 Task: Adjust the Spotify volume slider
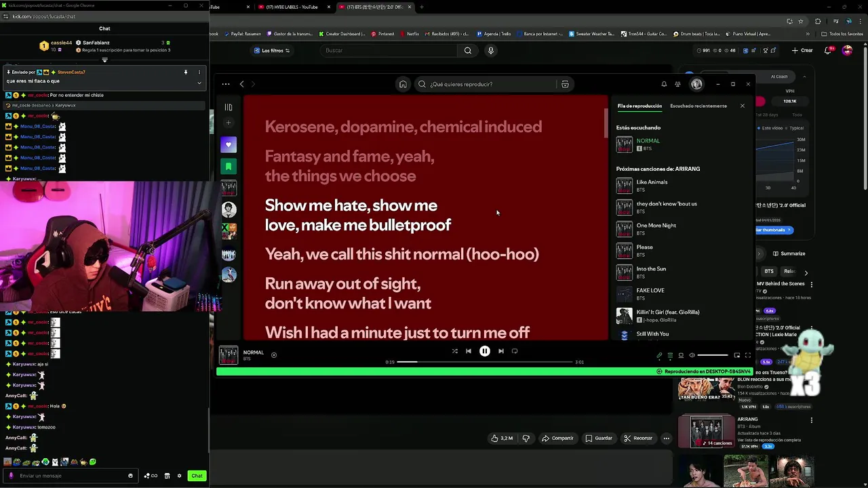pyautogui.click(x=713, y=355)
